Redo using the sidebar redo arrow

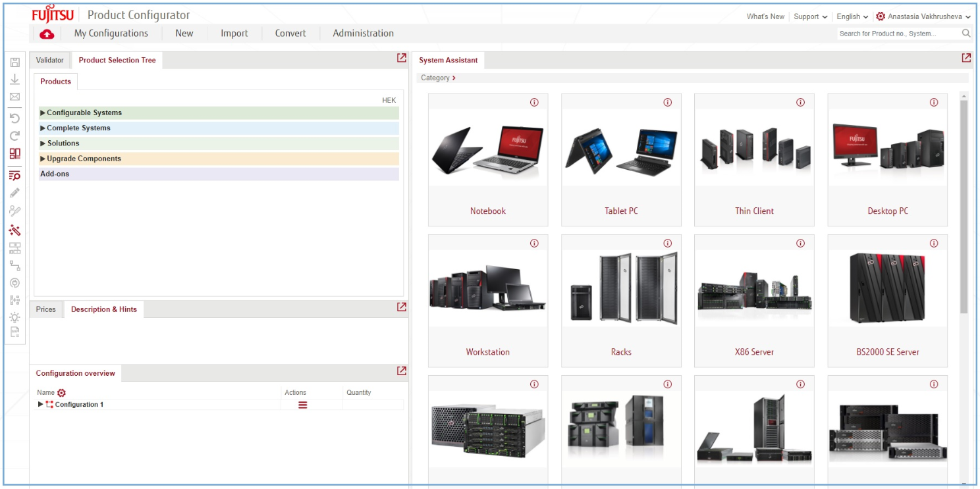(x=14, y=136)
